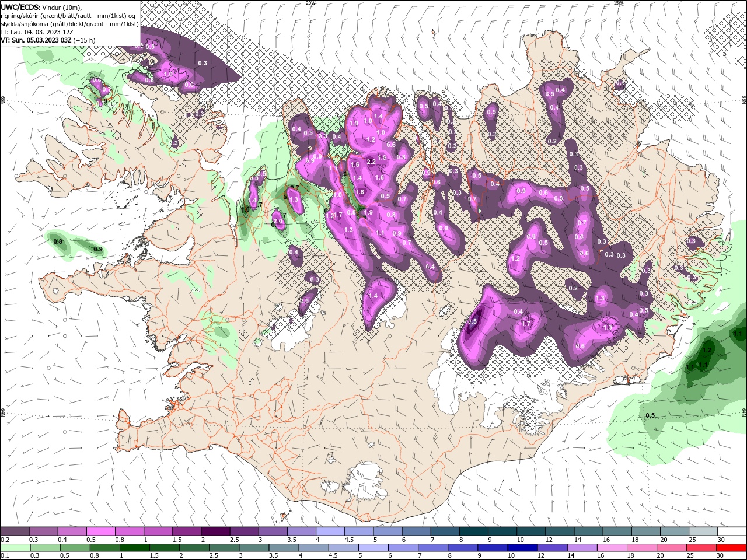747x560 pixels.
Task: Click the palest green rain swatch at 0.1
Action: (x=15, y=547)
